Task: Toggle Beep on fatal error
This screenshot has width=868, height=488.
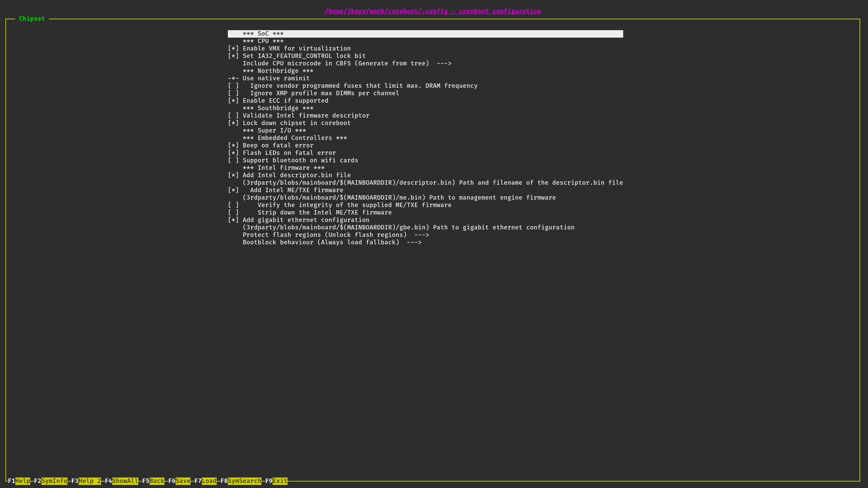Action: 233,145
